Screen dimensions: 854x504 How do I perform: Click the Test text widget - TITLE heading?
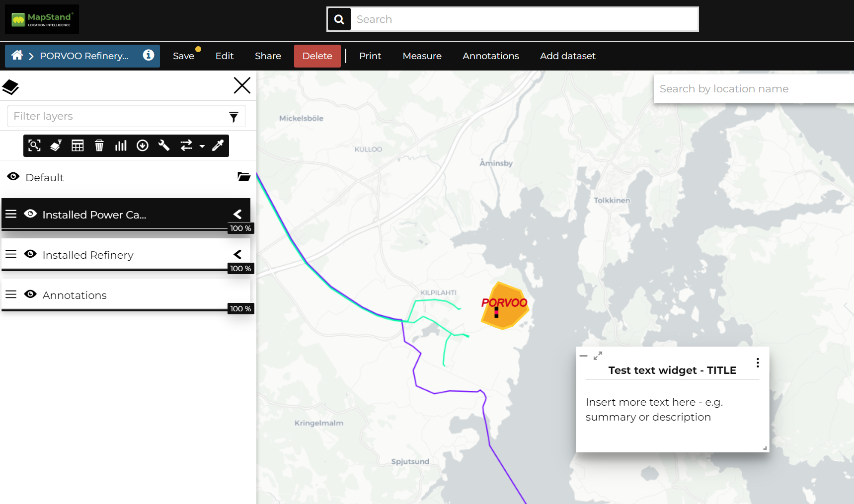(x=672, y=370)
